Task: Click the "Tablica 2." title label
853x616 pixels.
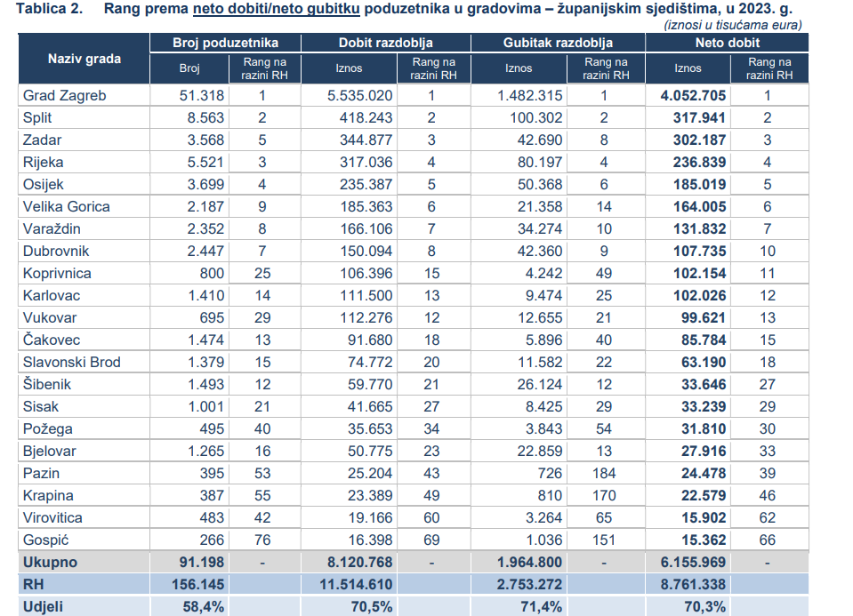Action: 52,10
